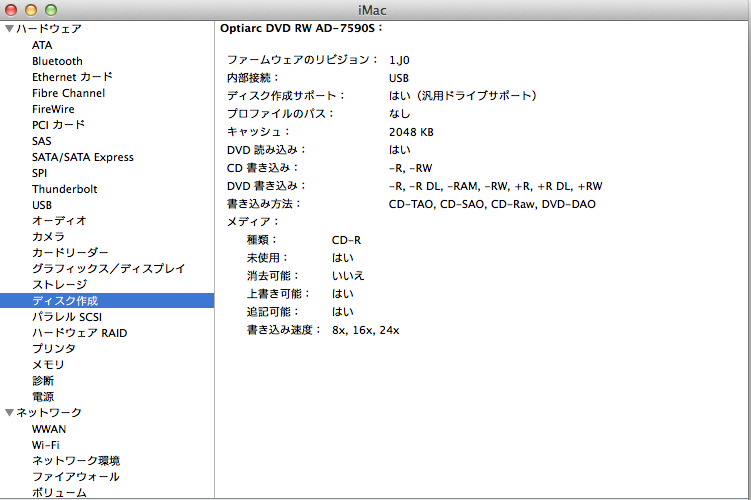Show オーディオ device information
The width and height of the screenshot is (751, 500).
tap(59, 221)
